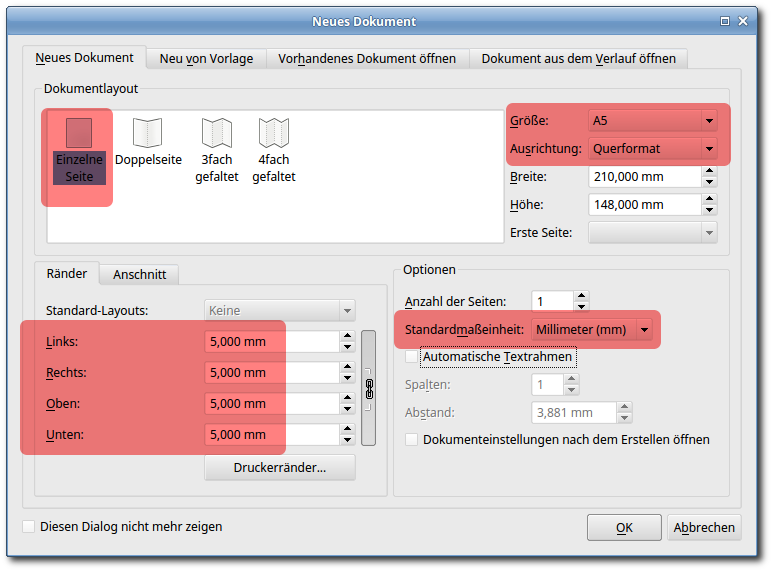Select the Einzelne Seite layout icon
Viewport: 772px width, 571px height.
[78, 134]
